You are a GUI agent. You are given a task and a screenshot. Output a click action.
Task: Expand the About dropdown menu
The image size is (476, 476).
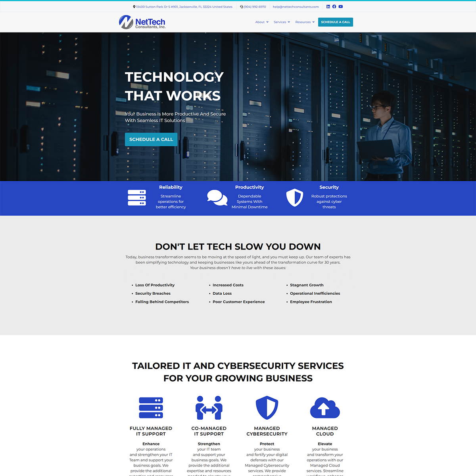coord(262,22)
